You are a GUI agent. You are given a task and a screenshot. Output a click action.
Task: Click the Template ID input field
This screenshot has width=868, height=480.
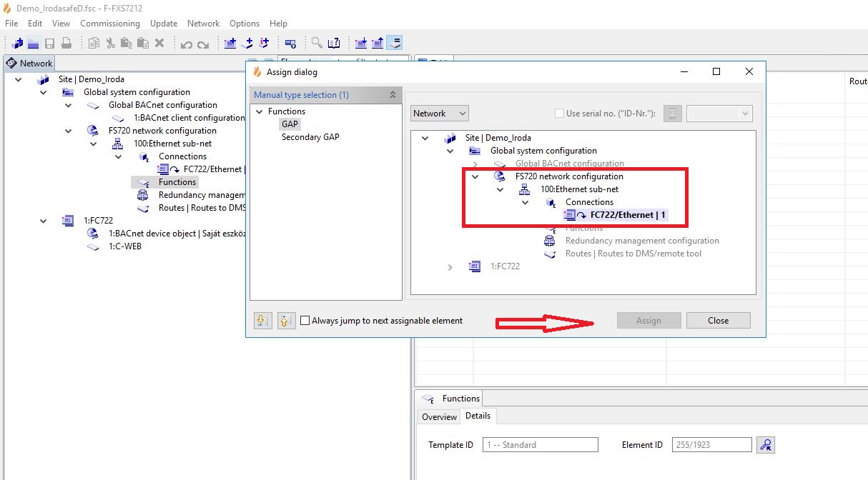coord(540,445)
